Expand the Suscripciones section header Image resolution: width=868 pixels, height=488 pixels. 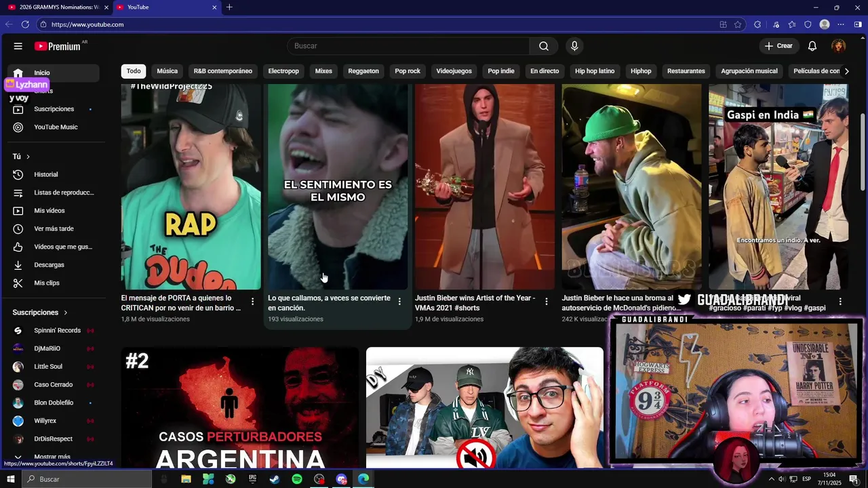coord(40,312)
